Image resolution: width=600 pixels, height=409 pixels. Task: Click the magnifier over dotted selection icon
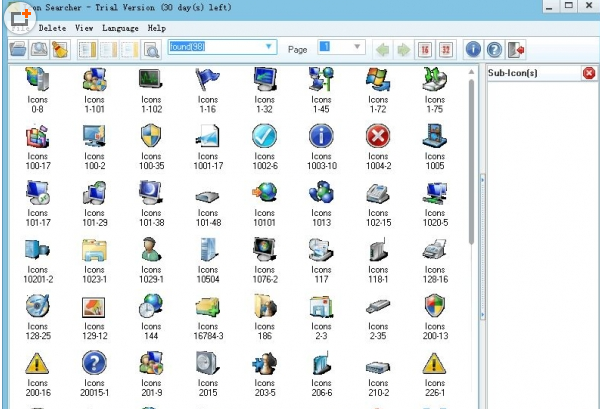coord(152,50)
